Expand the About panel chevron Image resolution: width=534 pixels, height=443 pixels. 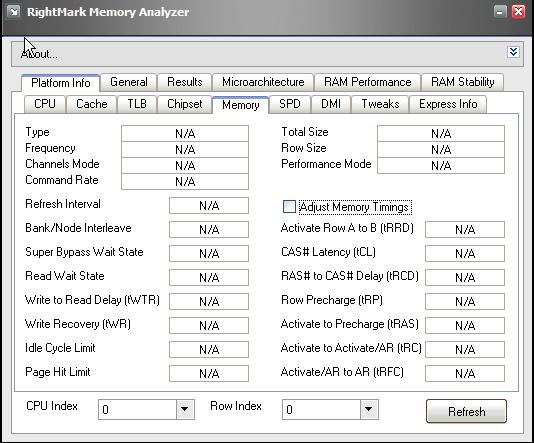tap(513, 52)
